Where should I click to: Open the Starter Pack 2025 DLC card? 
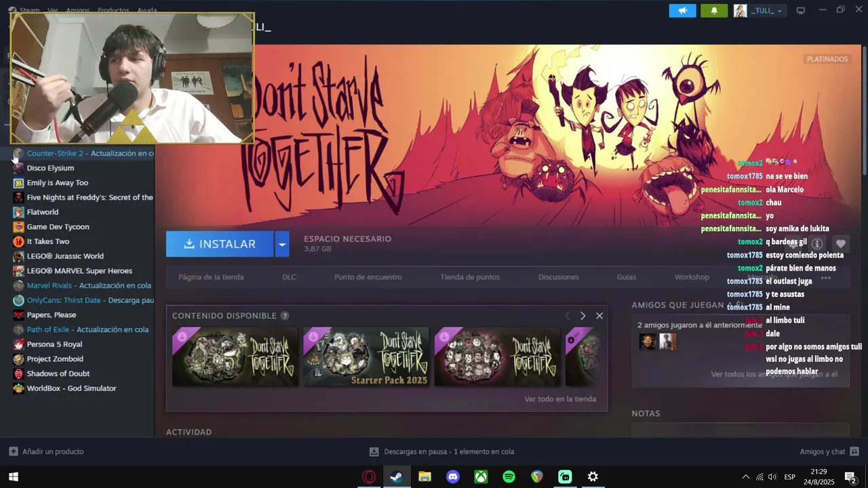(366, 357)
